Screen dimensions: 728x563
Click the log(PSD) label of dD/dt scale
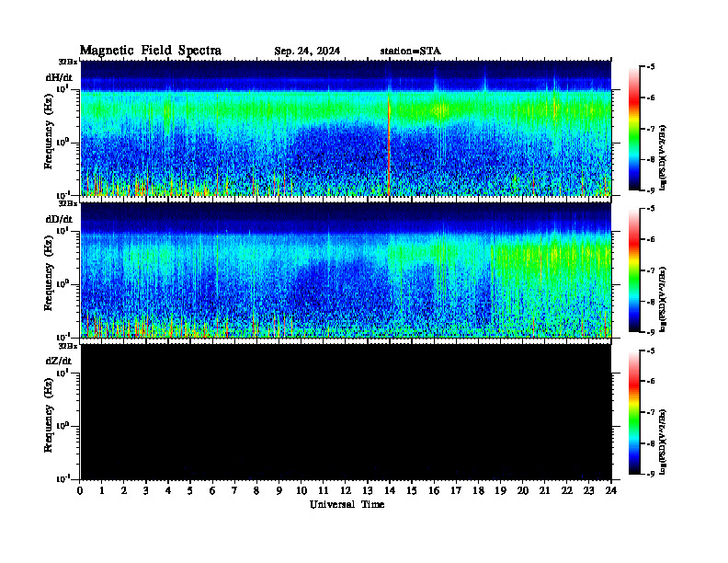pyautogui.click(x=664, y=299)
